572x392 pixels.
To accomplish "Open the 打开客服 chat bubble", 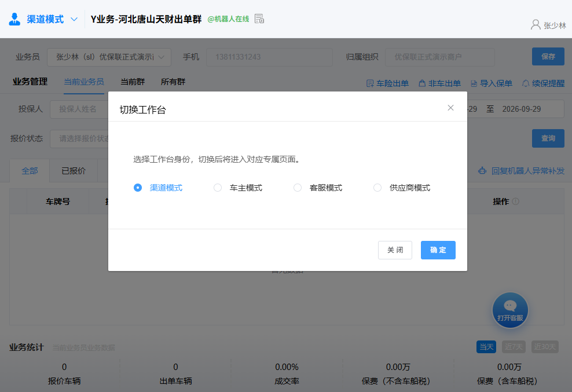I will click(x=510, y=310).
